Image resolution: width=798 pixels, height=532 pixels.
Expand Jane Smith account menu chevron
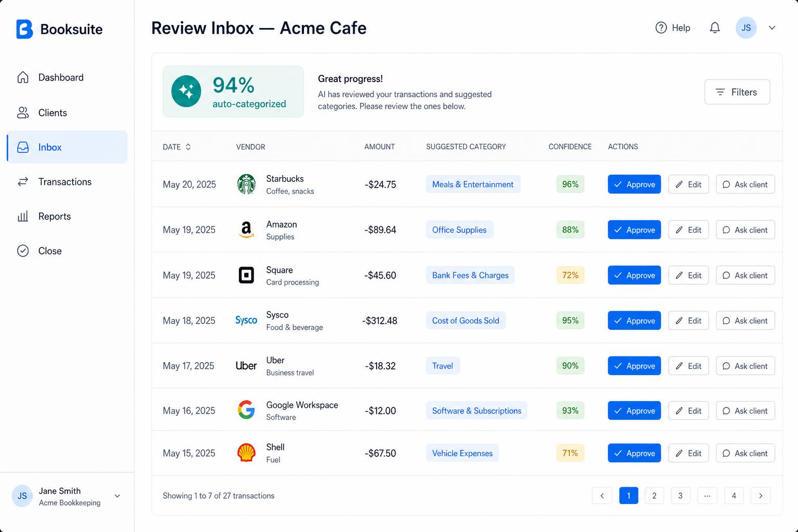(x=117, y=496)
